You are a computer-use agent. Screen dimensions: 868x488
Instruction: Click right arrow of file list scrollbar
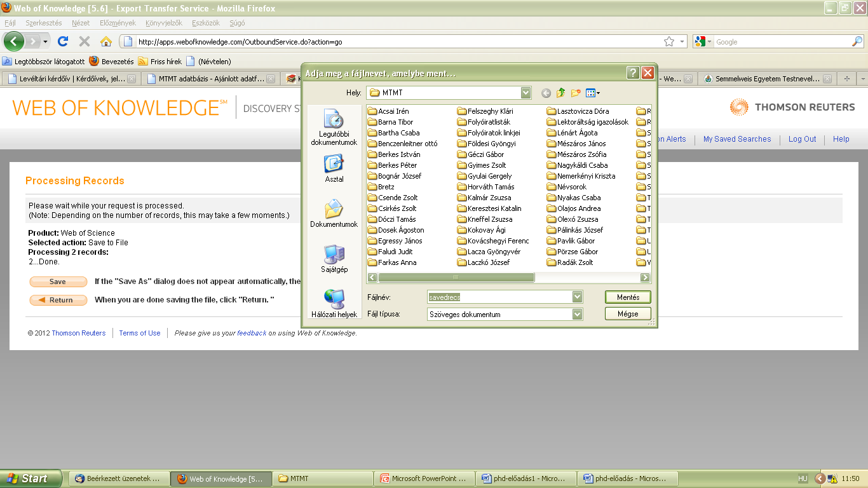click(x=645, y=278)
